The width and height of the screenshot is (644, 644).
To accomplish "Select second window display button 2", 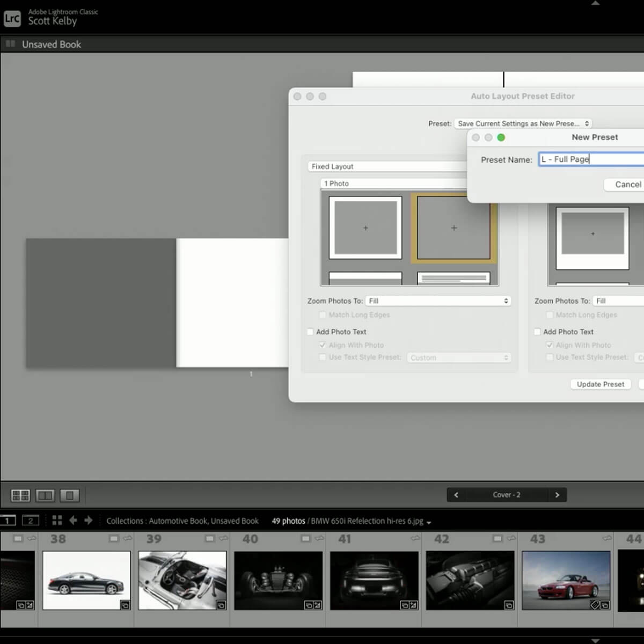I will point(31,520).
